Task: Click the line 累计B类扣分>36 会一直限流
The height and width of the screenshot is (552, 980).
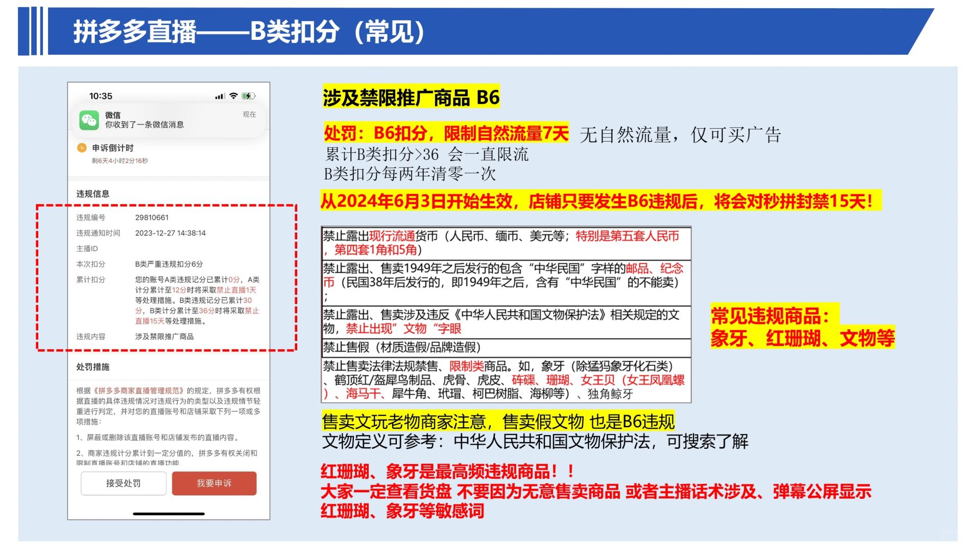Action: pos(427,154)
